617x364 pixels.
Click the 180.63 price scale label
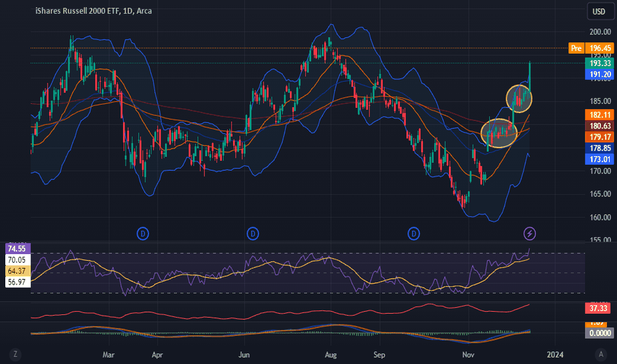(x=599, y=126)
